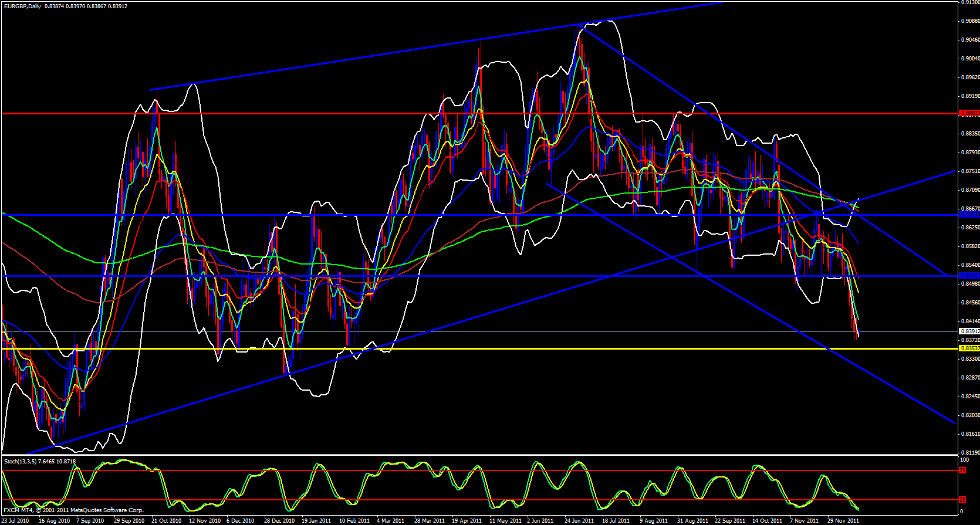The width and height of the screenshot is (980, 525).
Task: Click the yellow price label 0.83537
Action: pos(968,348)
